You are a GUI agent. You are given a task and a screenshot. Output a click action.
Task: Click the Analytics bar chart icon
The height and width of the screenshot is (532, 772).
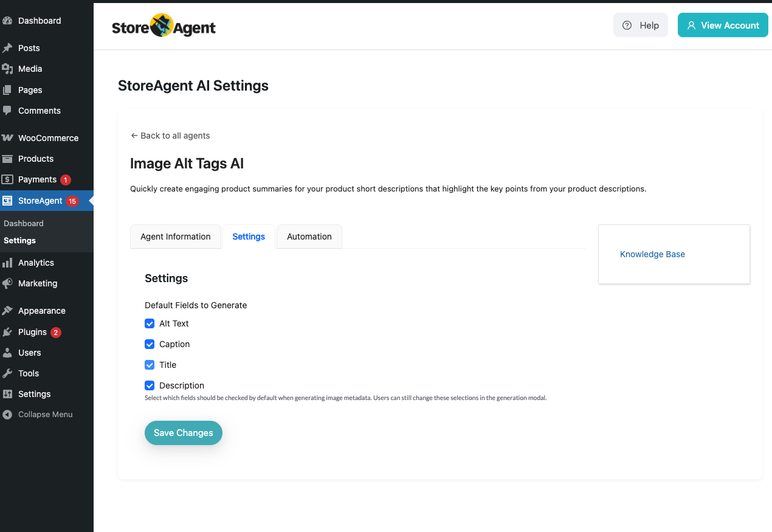[7, 263]
